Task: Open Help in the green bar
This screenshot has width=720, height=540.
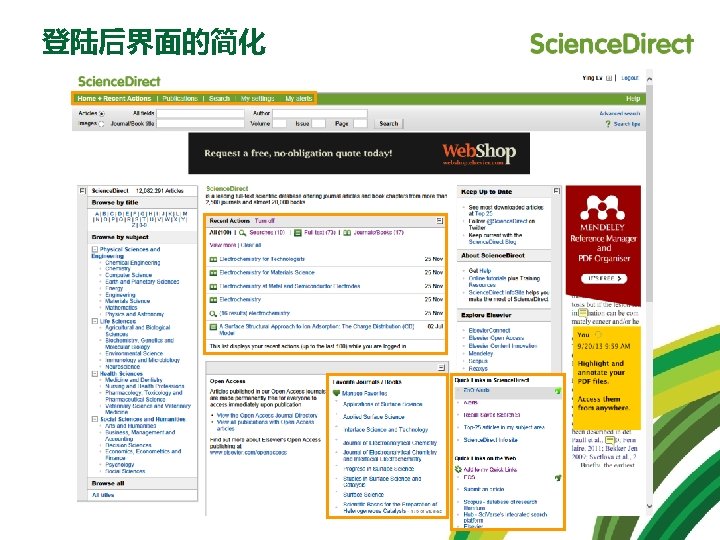Action: pyautogui.click(x=633, y=99)
